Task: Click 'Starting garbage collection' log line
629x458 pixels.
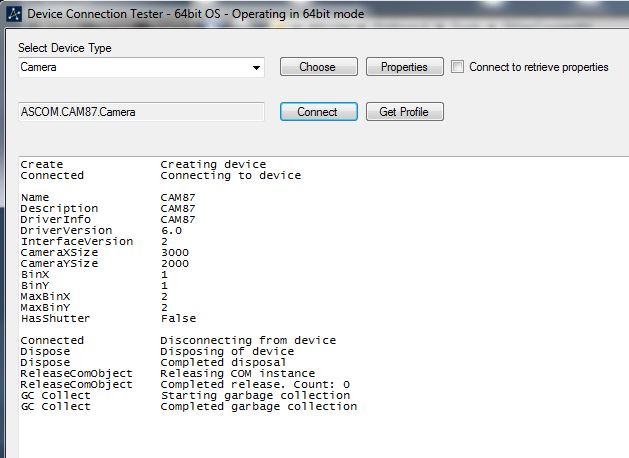Action: [256, 395]
